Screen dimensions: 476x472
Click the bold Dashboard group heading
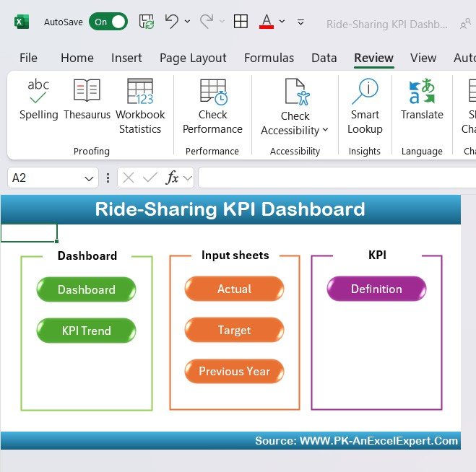click(87, 255)
